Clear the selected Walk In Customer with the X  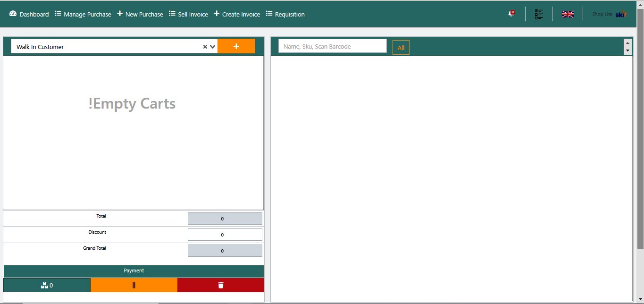point(205,46)
